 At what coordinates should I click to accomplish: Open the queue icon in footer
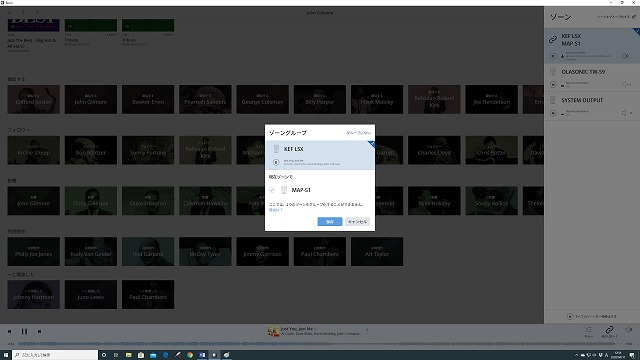[x=589, y=331]
